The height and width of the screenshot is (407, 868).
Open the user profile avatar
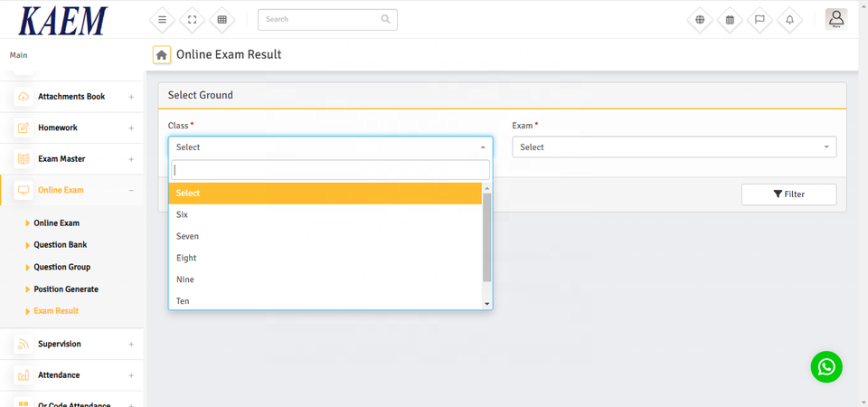pos(836,19)
